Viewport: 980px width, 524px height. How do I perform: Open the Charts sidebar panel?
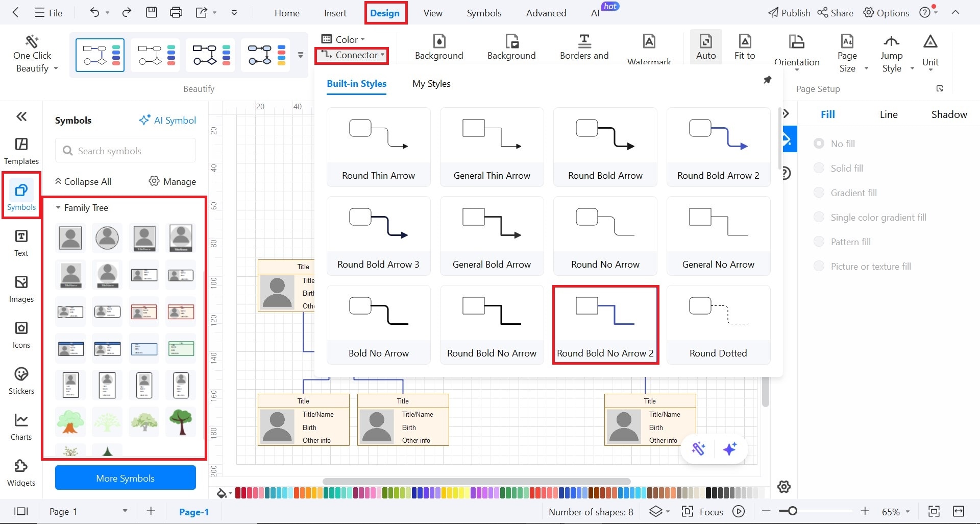tap(21, 427)
